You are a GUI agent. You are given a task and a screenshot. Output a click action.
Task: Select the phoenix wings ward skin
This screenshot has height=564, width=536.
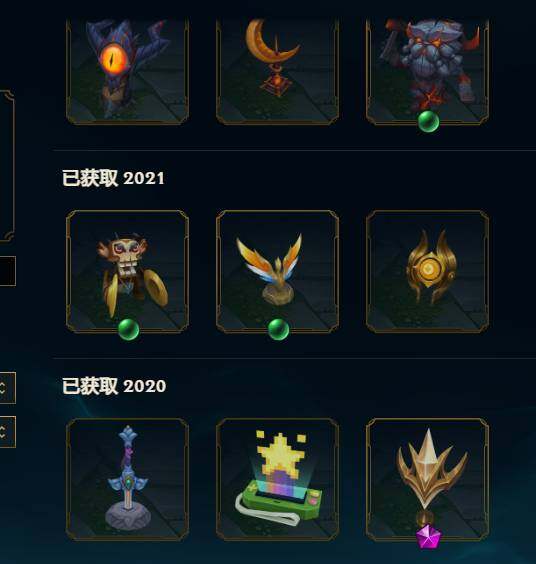click(277, 272)
